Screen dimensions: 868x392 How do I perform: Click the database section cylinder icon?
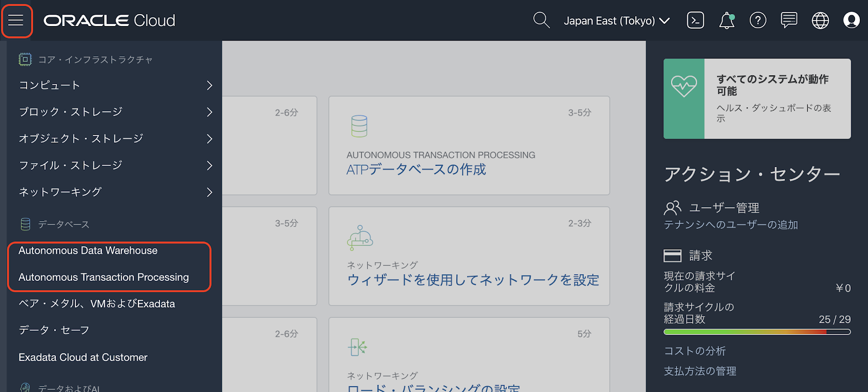pos(25,224)
